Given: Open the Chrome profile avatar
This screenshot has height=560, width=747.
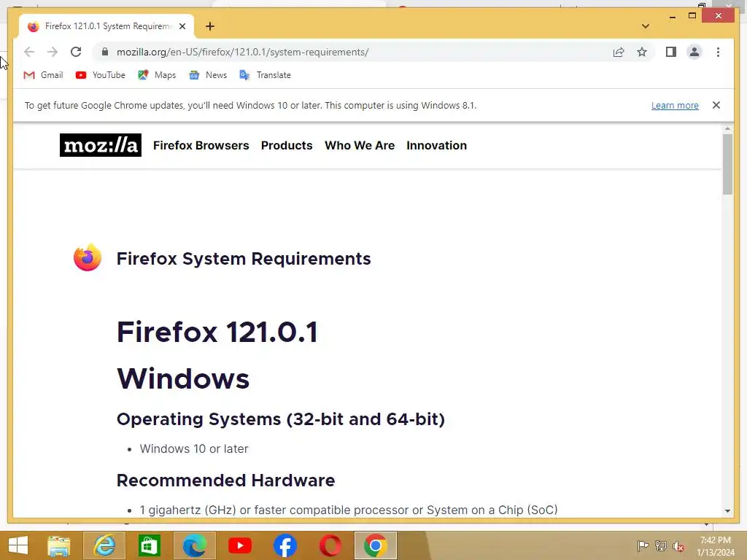Looking at the screenshot, I should pyautogui.click(x=694, y=52).
